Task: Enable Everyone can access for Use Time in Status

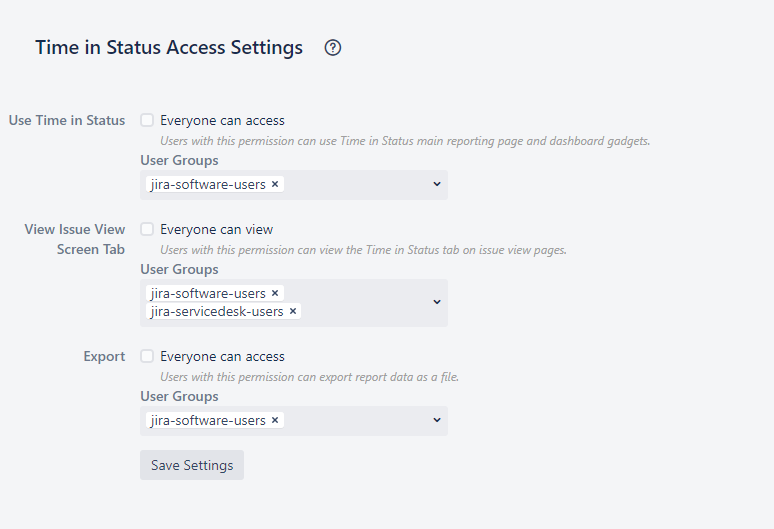Action: coord(147,120)
